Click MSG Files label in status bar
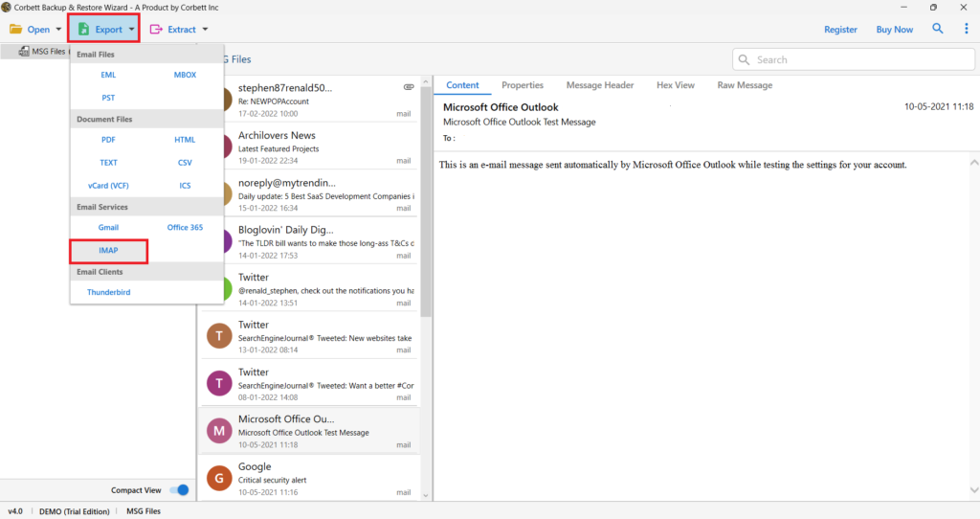This screenshot has height=519, width=980. coord(144,511)
